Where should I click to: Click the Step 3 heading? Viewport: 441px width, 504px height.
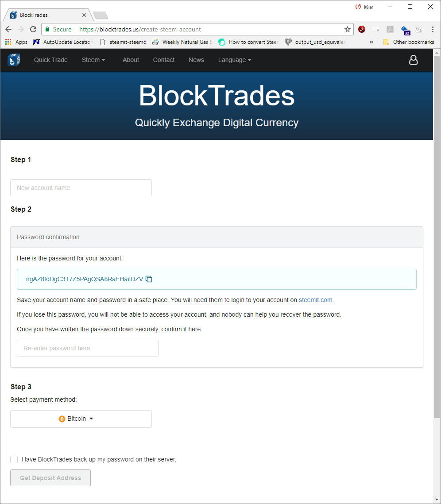click(21, 387)
